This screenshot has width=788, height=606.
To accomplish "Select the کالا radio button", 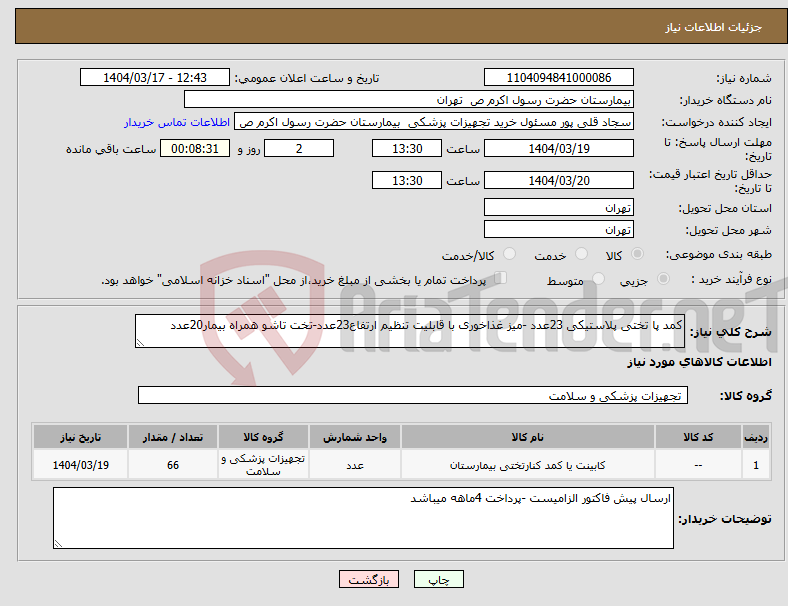I will tap(637, 254).
